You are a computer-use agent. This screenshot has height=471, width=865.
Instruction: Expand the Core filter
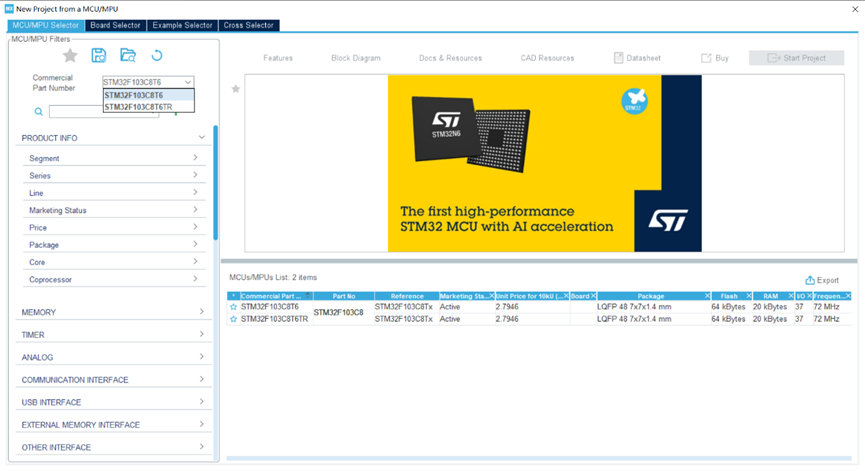point(195,261)
